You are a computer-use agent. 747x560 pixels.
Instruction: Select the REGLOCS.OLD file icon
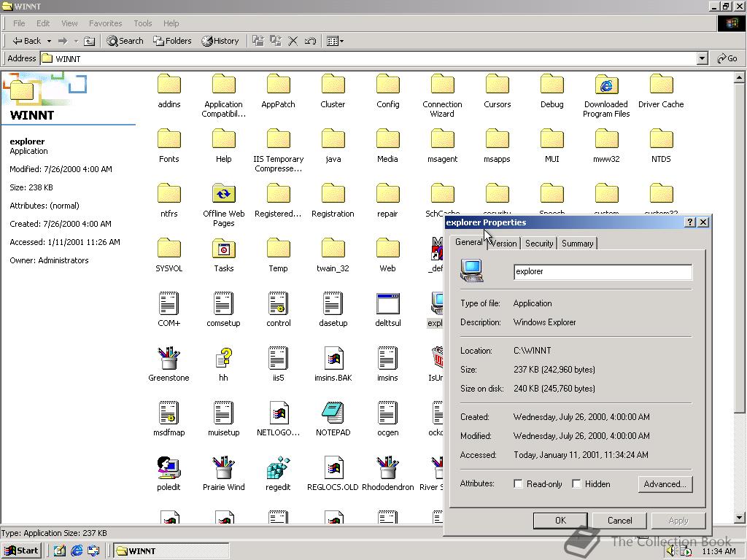tap(333, 468)
